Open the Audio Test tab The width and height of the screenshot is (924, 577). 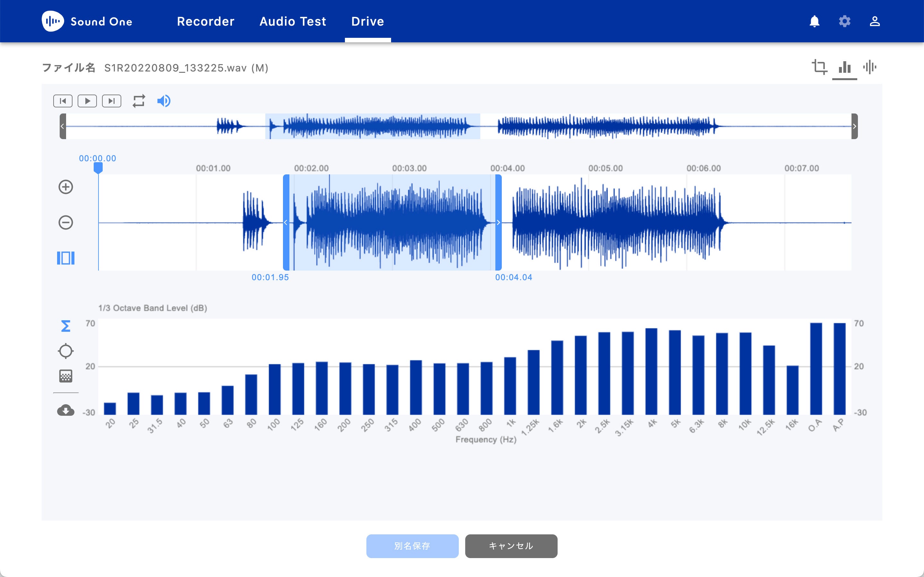(293, 21)
